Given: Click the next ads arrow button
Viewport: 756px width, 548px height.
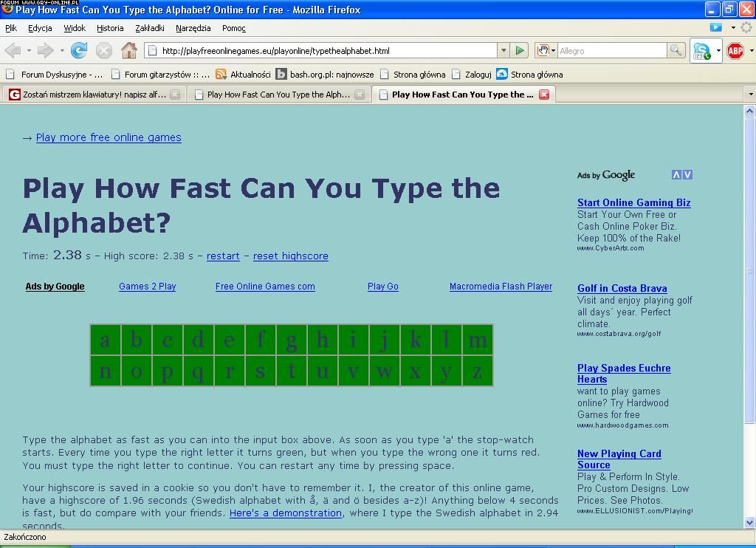Looking at the screenshot, I should pyautogui.click(x=687, y=174).
